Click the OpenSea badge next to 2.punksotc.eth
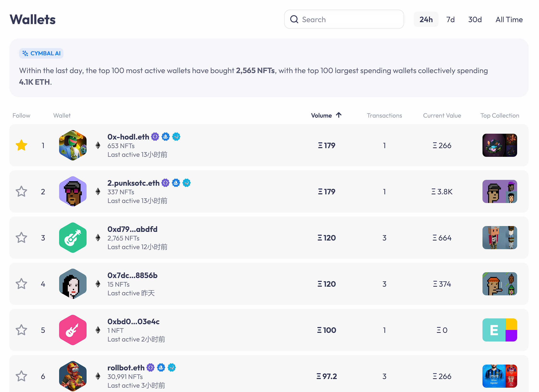Image resolution: width=539 pixels, height=392 pixels. pyautogui.click(x=176, y=183)
